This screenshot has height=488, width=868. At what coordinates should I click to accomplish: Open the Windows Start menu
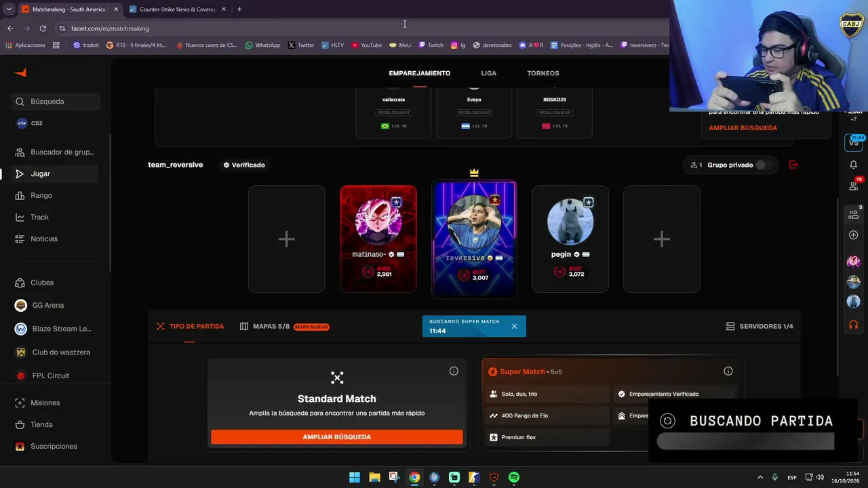[355, 477]
